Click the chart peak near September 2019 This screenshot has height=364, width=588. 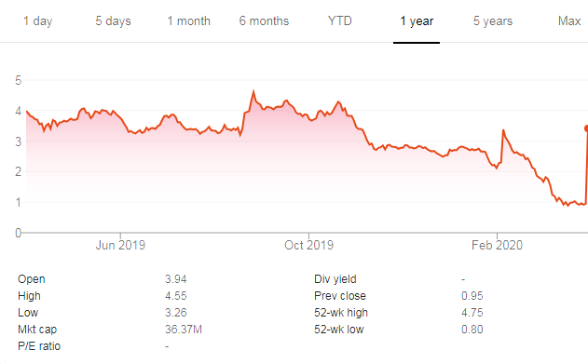(x=253, y=91)
